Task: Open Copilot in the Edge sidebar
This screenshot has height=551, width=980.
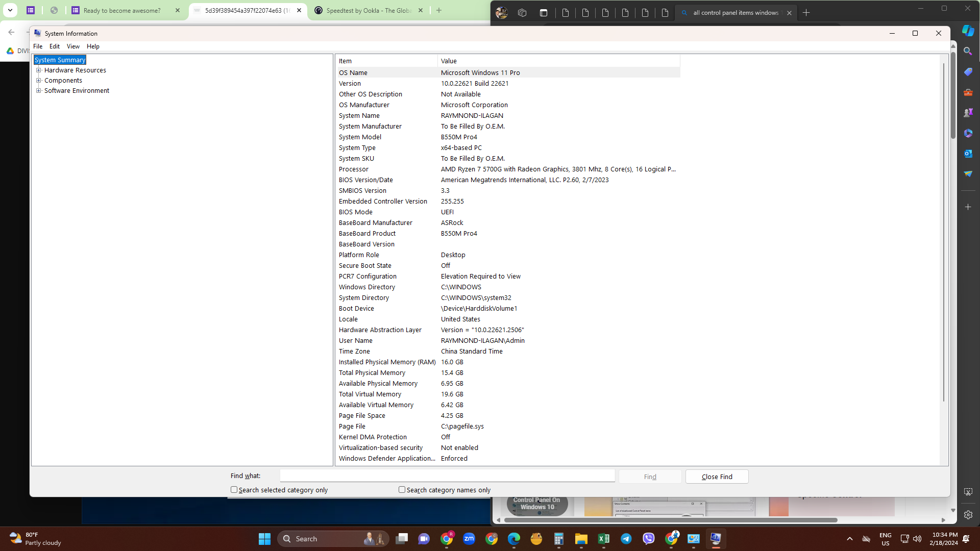Action: pyautogui.click(x=968, y=31)
